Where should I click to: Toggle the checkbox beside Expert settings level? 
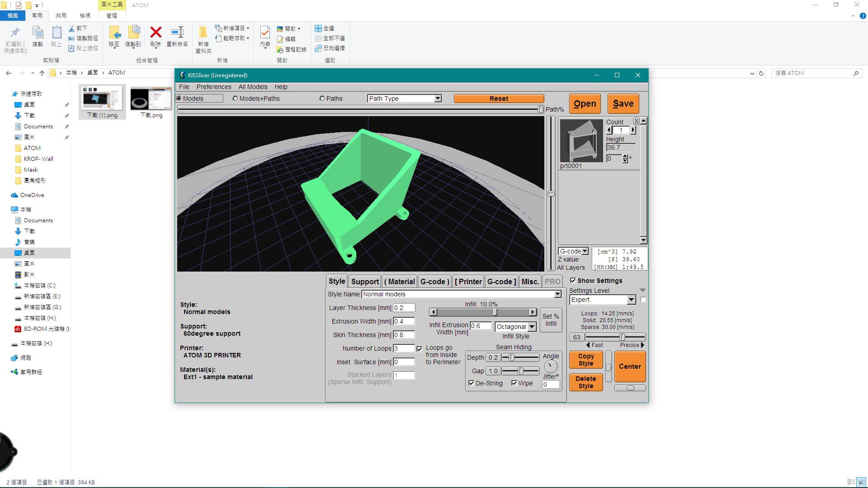(x=643, y=300)
